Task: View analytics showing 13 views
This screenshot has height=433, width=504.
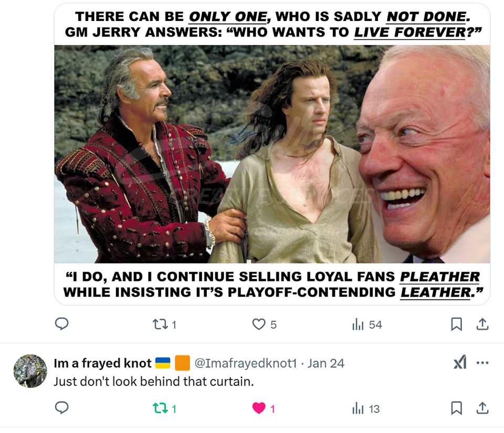Action: tap(366, 408)
